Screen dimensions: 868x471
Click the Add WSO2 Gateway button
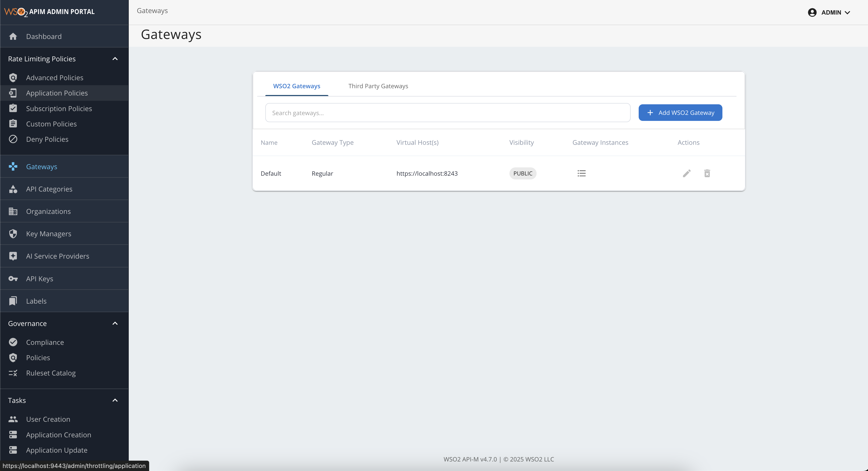pos(680,113)
